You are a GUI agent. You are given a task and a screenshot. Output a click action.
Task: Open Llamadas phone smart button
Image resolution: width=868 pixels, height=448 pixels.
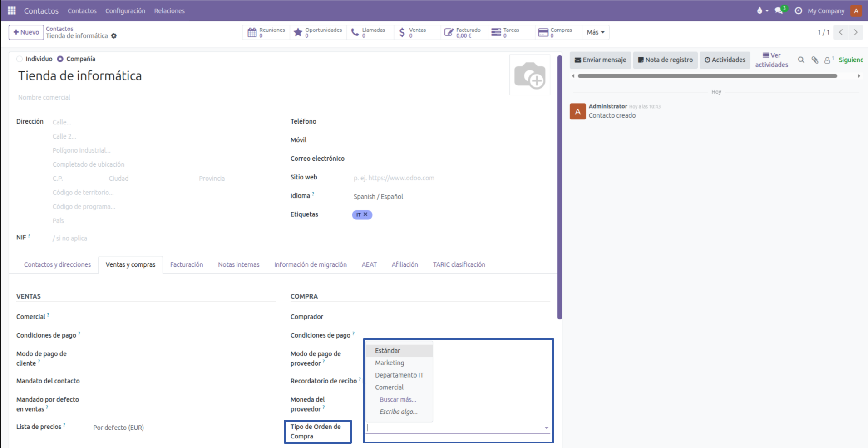pyautogui.click(x=369, y=32)
